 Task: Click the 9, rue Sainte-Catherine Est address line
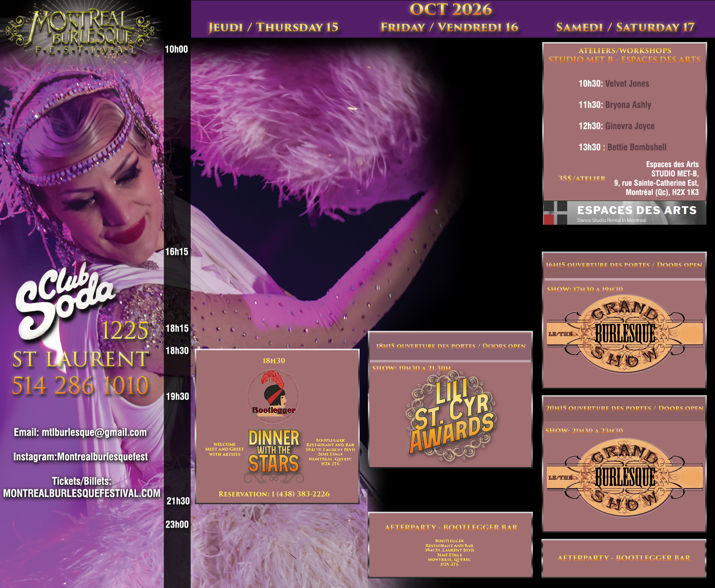click(x=656, y=183)
